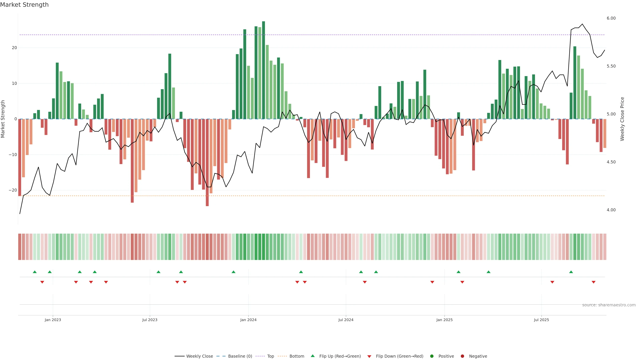Image resolution: width=644 pixels, height=362 pixels.
Task: Click the first red flip-down triangle marker
Action: (x=42, y=282)
